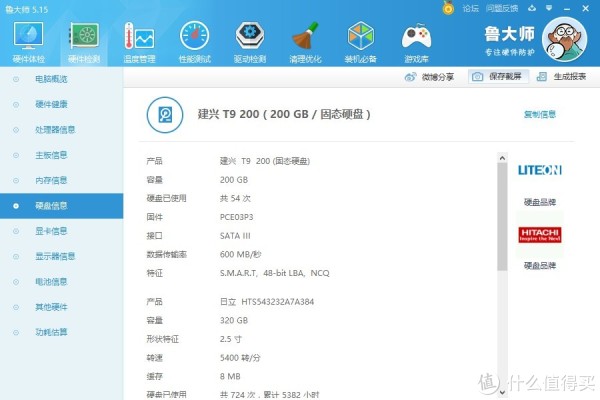This screenshot has width=600, height=400.
Task: Click the S.M.A.R.T, 48-bit LBA, NCQ features text
Action: click(274, 273)
